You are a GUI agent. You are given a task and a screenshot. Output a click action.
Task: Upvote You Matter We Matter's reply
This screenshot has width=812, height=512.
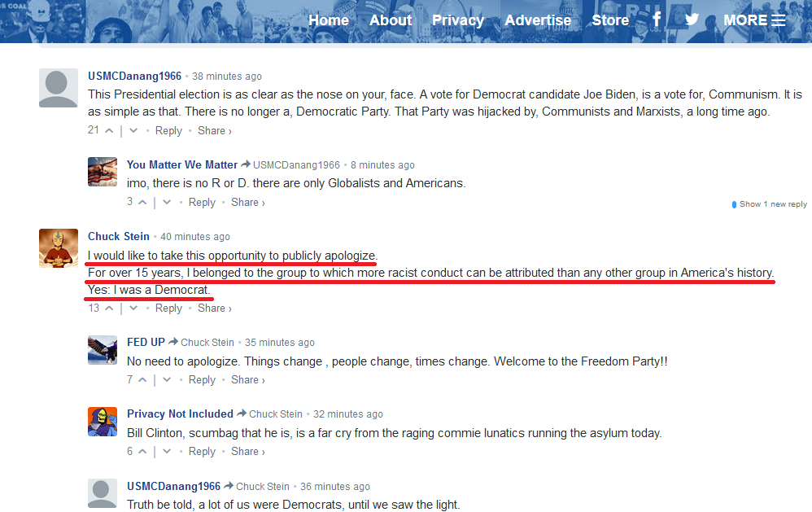[x=142, y=202]
